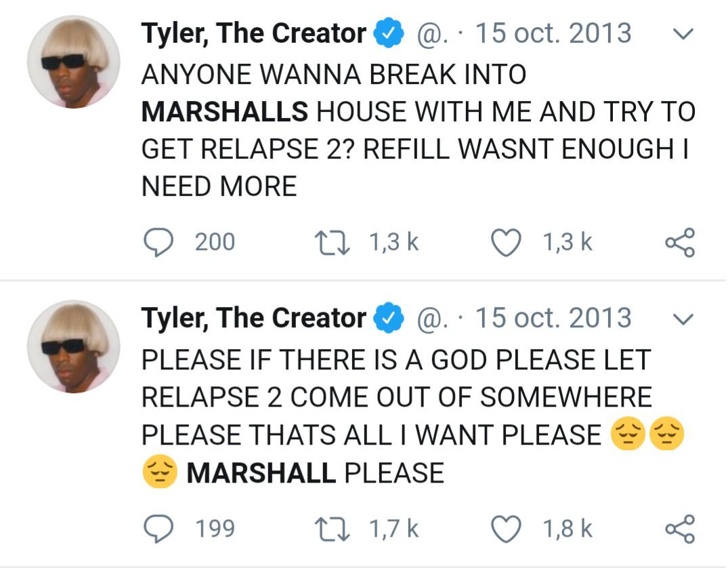Open Tyler, The Creator name on first tweet
This screenshot has height=568, width=728.
[253, 33]
